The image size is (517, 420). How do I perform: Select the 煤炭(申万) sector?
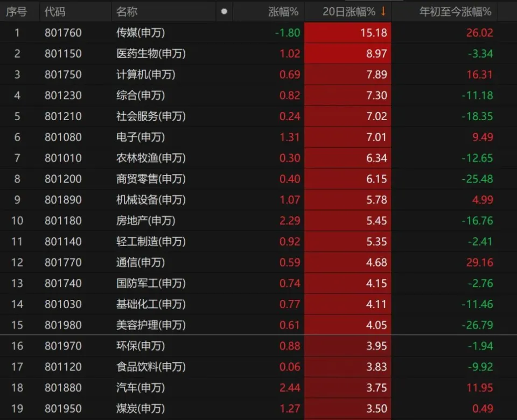coord(141,409)
